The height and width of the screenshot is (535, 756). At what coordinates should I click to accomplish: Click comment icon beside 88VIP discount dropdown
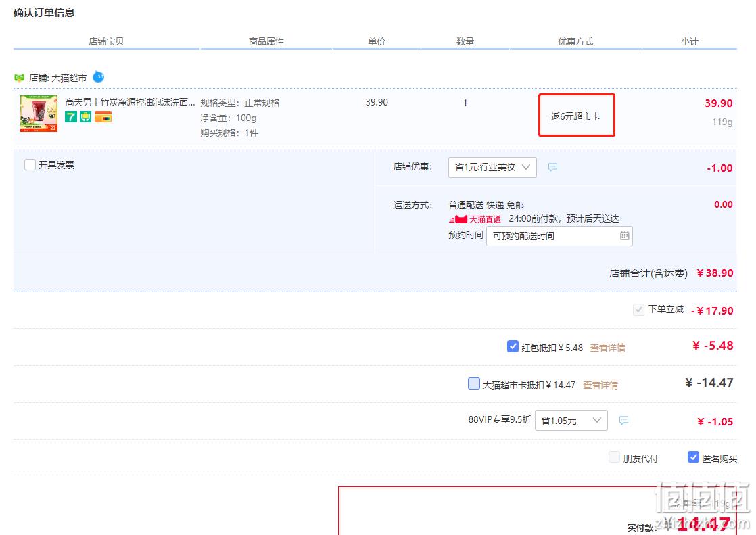tap(623, 421)
